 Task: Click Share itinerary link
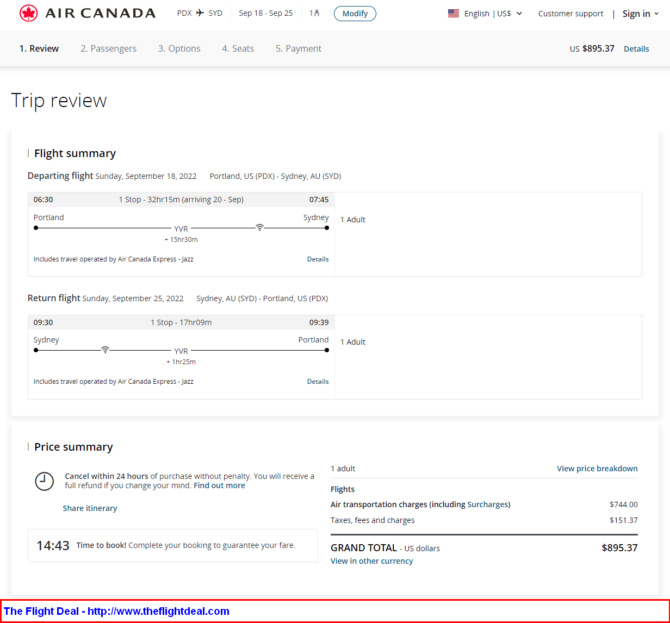(90, 508)
